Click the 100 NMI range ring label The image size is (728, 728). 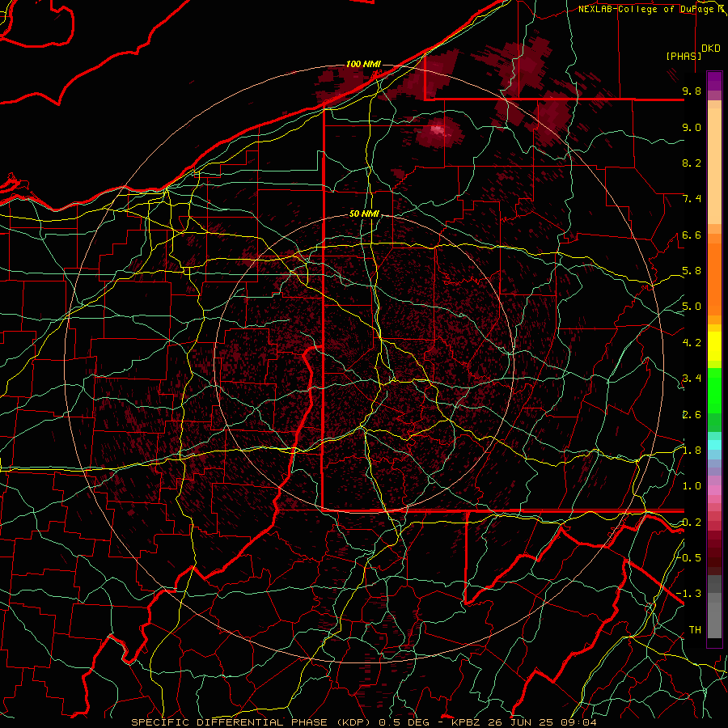363,64
